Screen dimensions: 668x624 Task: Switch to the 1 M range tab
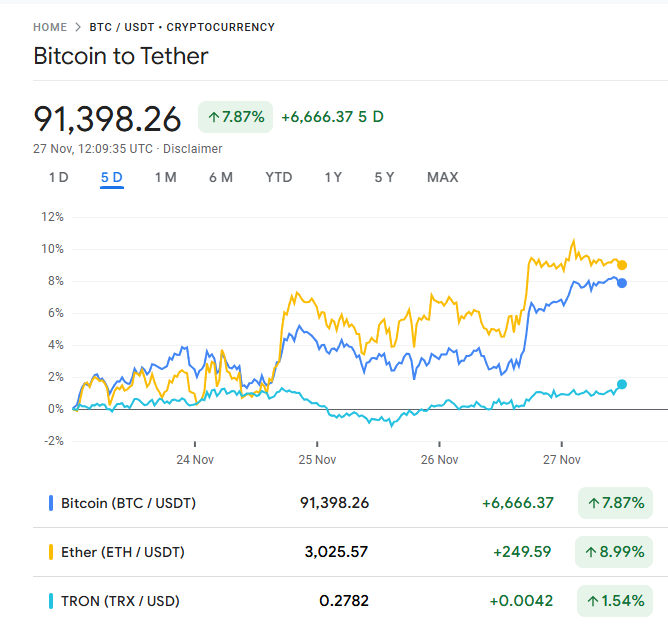click(165, 178)
